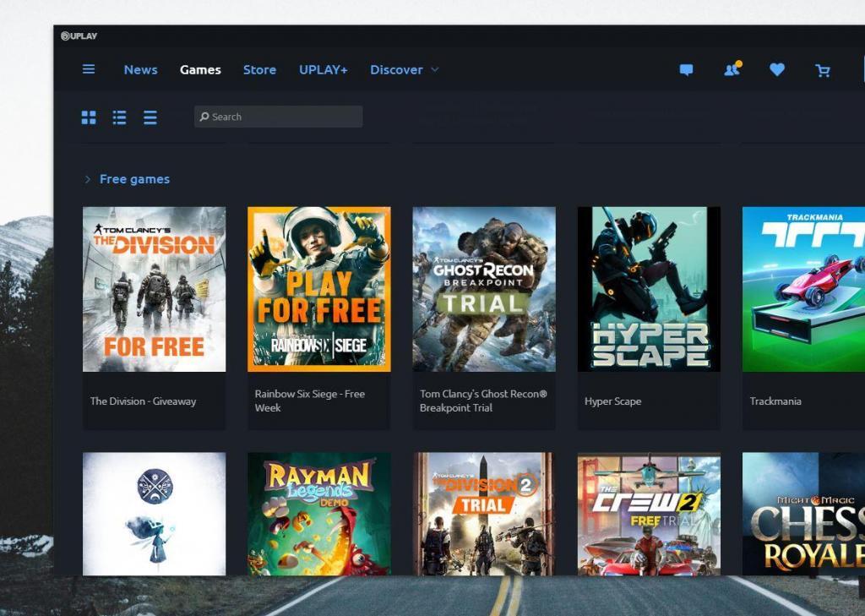Switch to detailed list view

(x=119, y=117)
